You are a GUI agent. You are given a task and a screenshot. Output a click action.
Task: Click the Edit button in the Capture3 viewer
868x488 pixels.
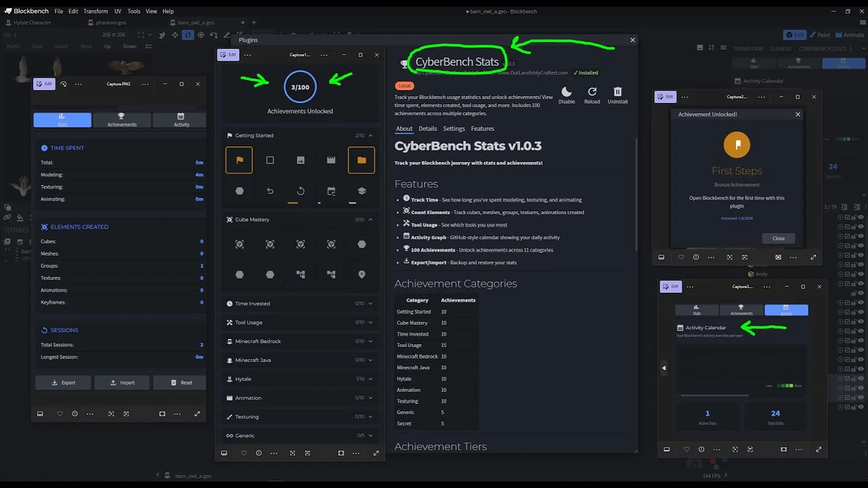pos(671,286)
